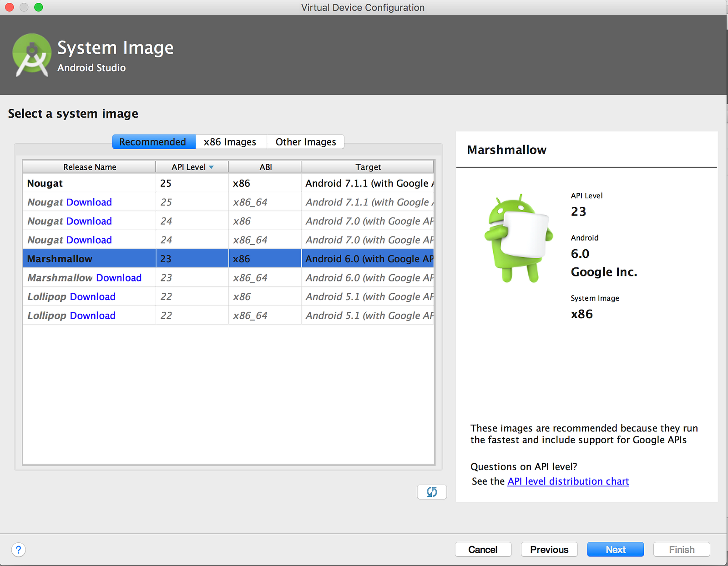
Task: Select the Nougat API 25 x86 row
Action: 228,183
